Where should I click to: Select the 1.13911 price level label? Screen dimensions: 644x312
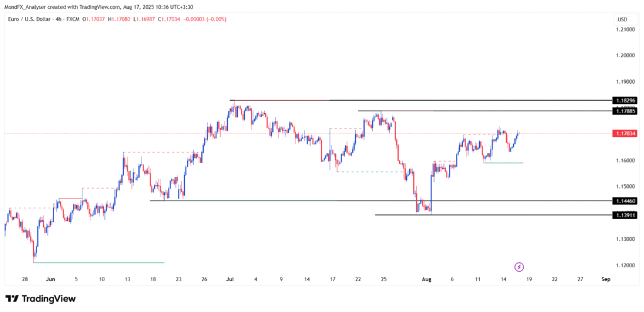tap(625, 215)
